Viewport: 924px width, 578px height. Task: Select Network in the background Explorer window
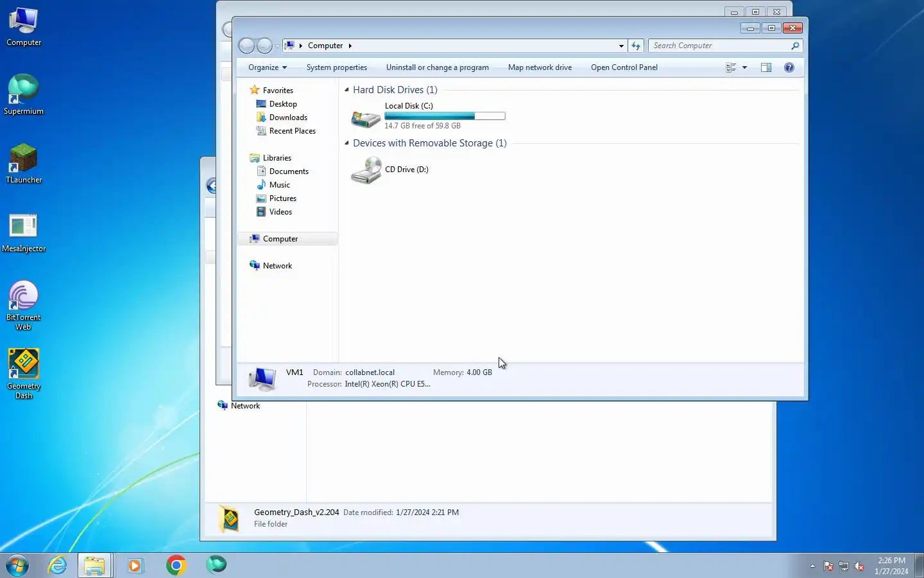(x=245, y=406)
